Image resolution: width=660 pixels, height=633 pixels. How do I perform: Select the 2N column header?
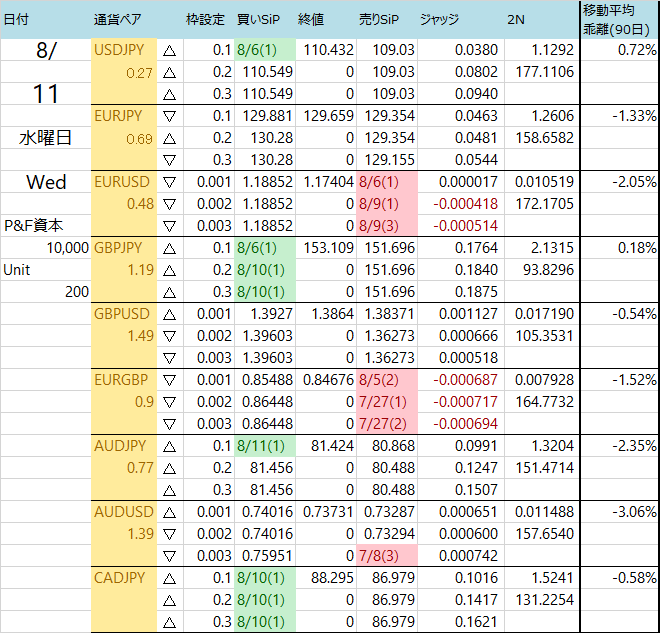[x=516, y=19]
